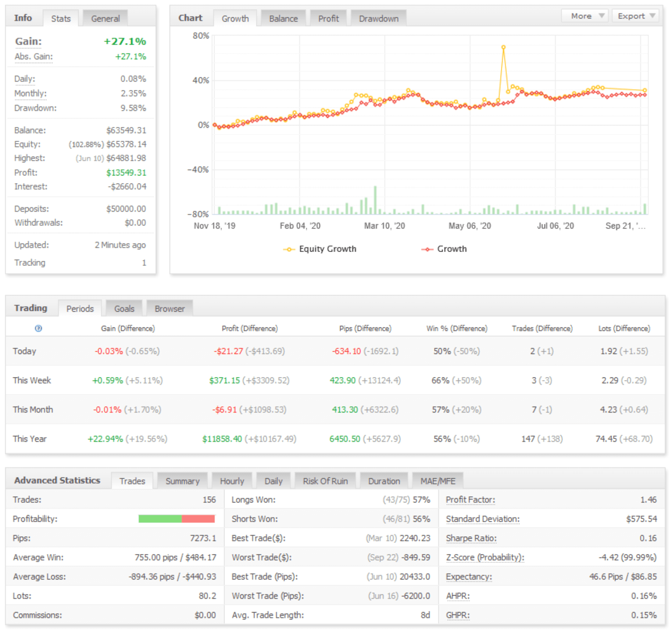Open the Profit chart tab

328,18
